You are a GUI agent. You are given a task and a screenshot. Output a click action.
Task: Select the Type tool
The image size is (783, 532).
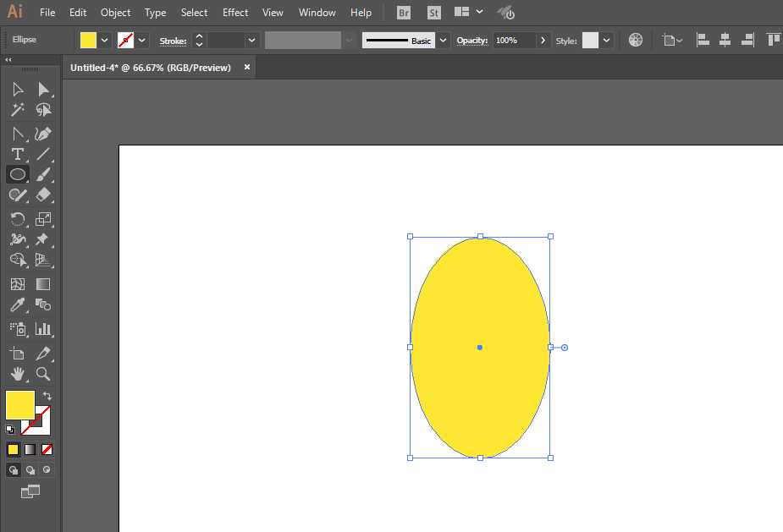pos(17,154)
